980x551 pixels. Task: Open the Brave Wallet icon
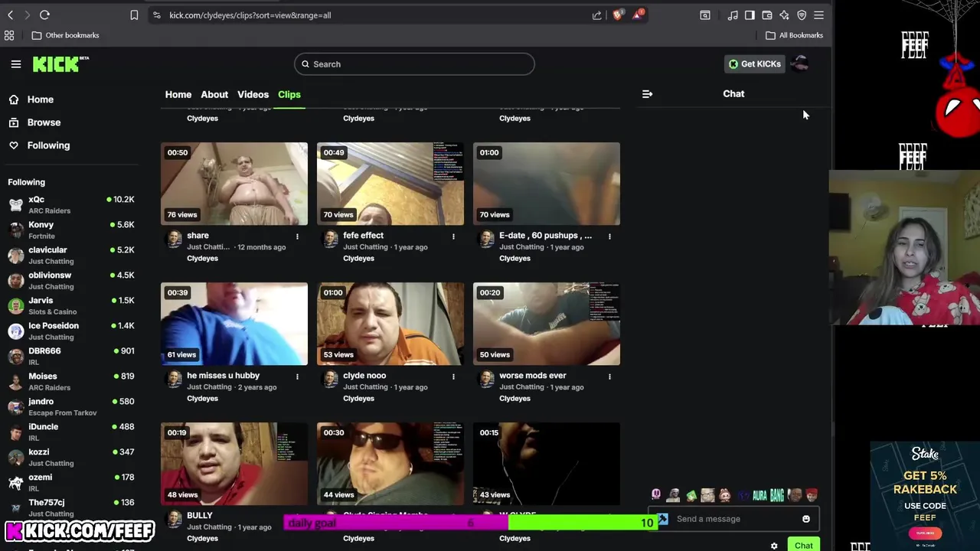point(767,15)
